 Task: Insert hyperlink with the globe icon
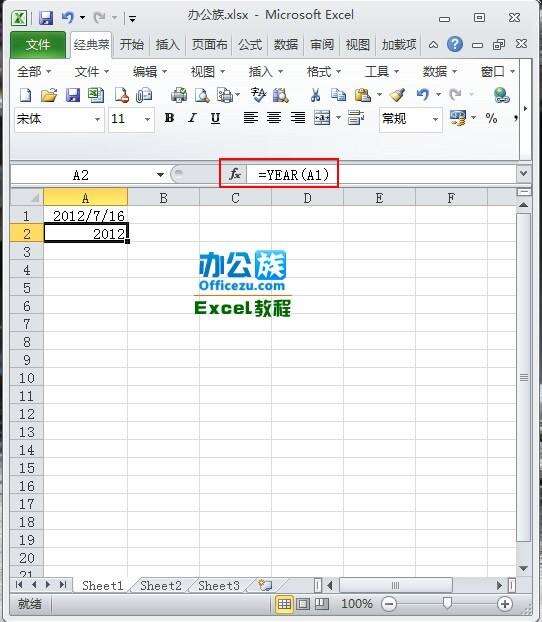pyautogui.click(x=502, y=95)
